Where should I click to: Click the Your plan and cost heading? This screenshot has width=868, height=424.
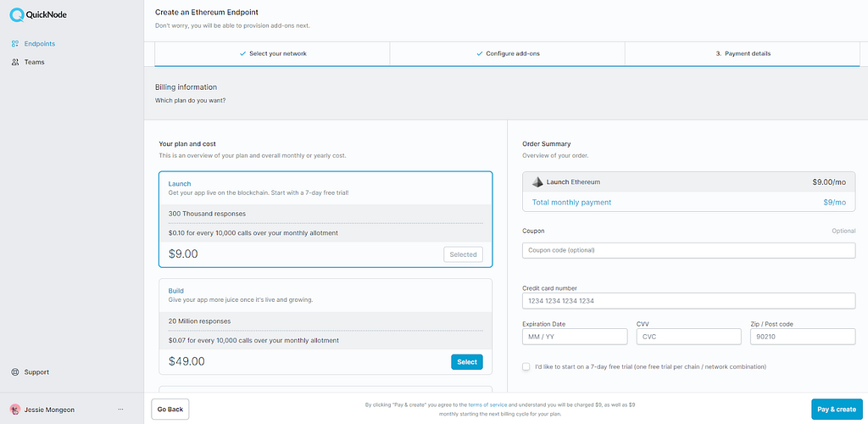point(187,144)
